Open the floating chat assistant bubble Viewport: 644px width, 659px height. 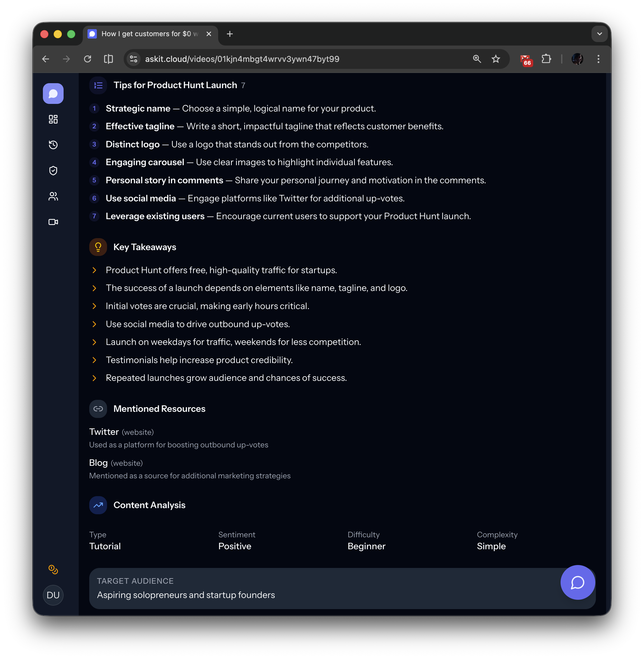[x=577, y=583]
